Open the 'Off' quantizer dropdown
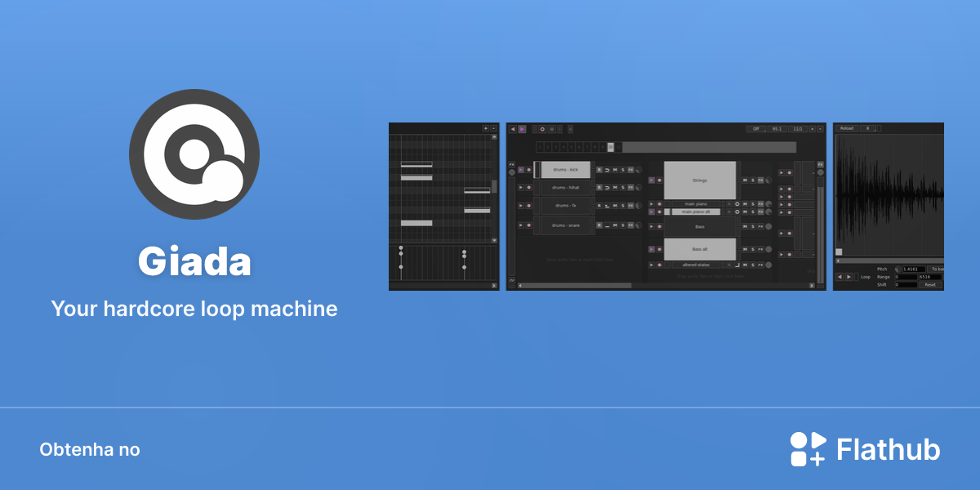Image resolution: width=980 pixels, height=490 pixels. pyautogui.click(x=756, y=129)
